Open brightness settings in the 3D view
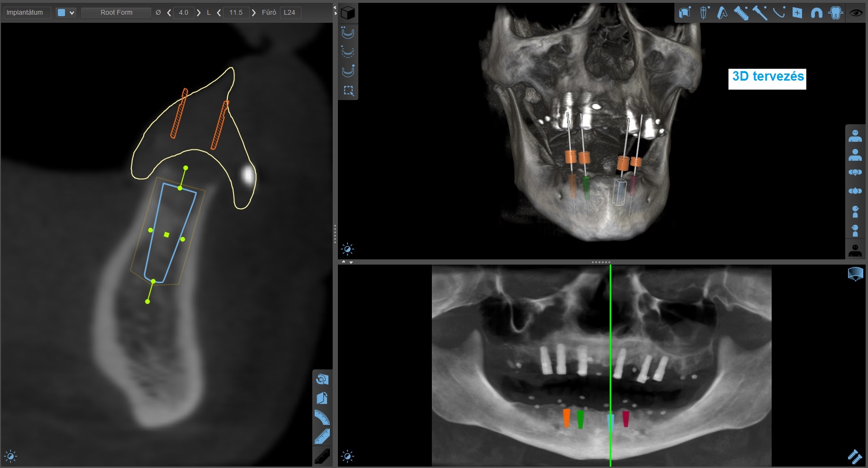868x468 pixels. tap(347, 249)
